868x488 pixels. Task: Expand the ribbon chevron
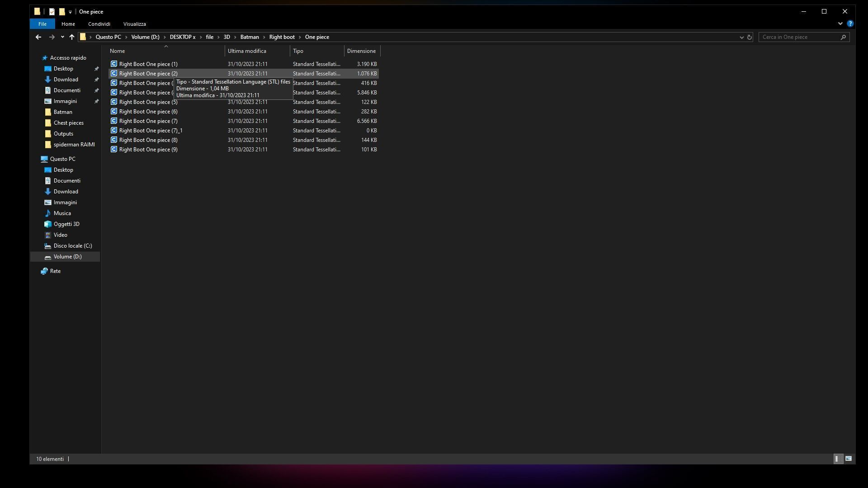840,23
